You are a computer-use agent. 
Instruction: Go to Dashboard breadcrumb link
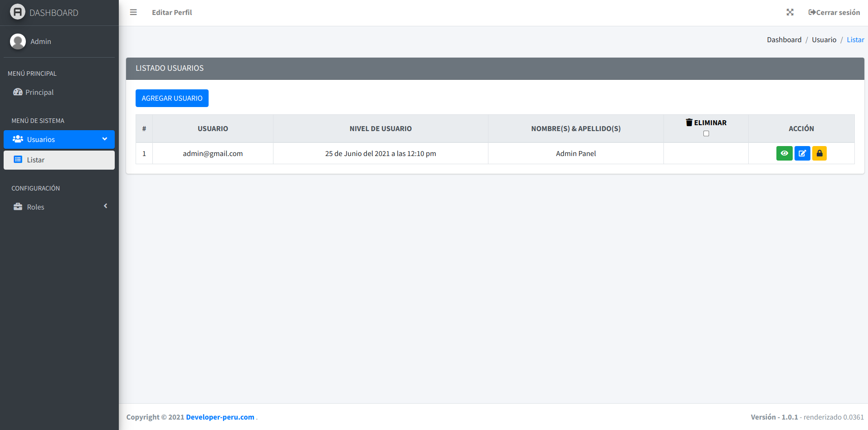[x=784, y=40]
